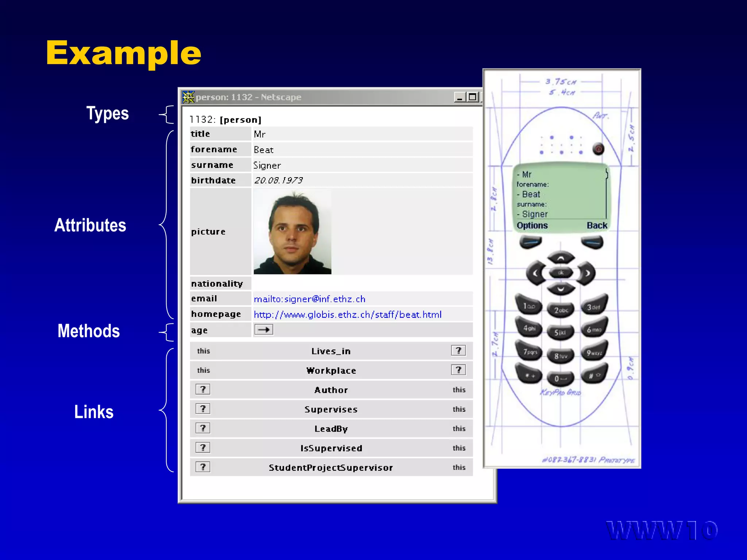Select Options on the phone screen
Image resolution: width=747 pixels, height=560 pixels.
pyautogui.click(x=532, y=225)
